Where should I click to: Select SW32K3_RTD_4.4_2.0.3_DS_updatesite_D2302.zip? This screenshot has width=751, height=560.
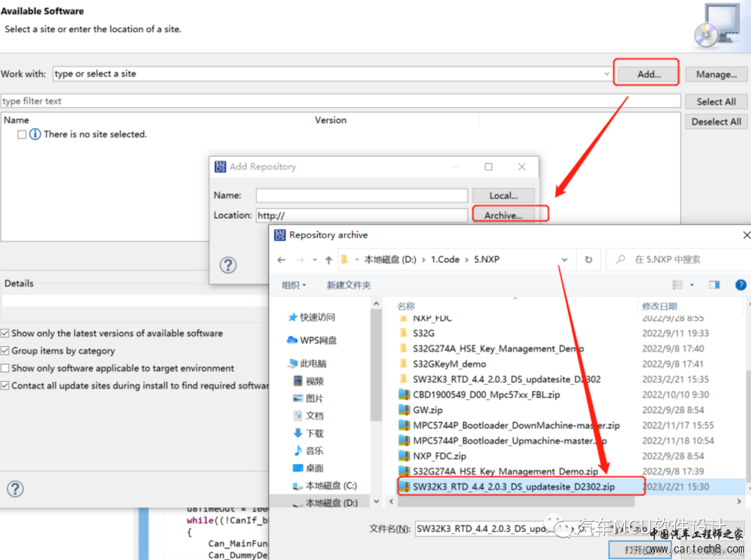coord(513,486)
